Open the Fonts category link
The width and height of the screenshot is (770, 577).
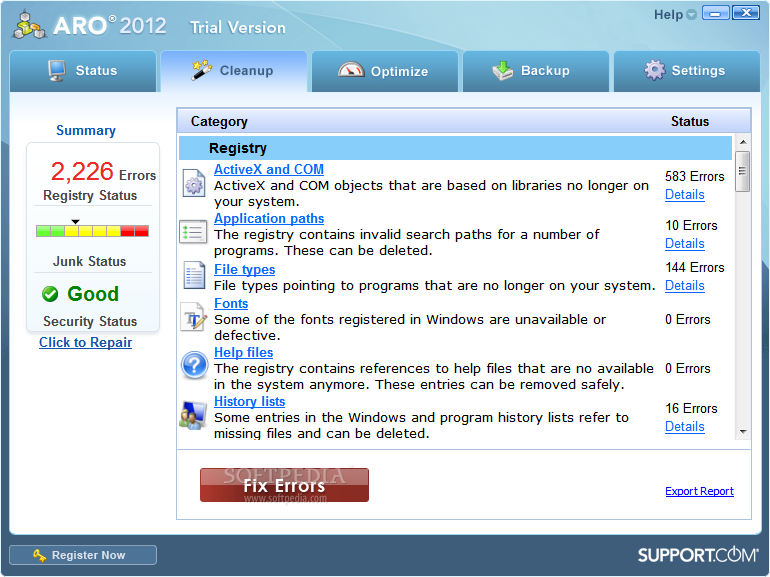(x=231, y=303)
